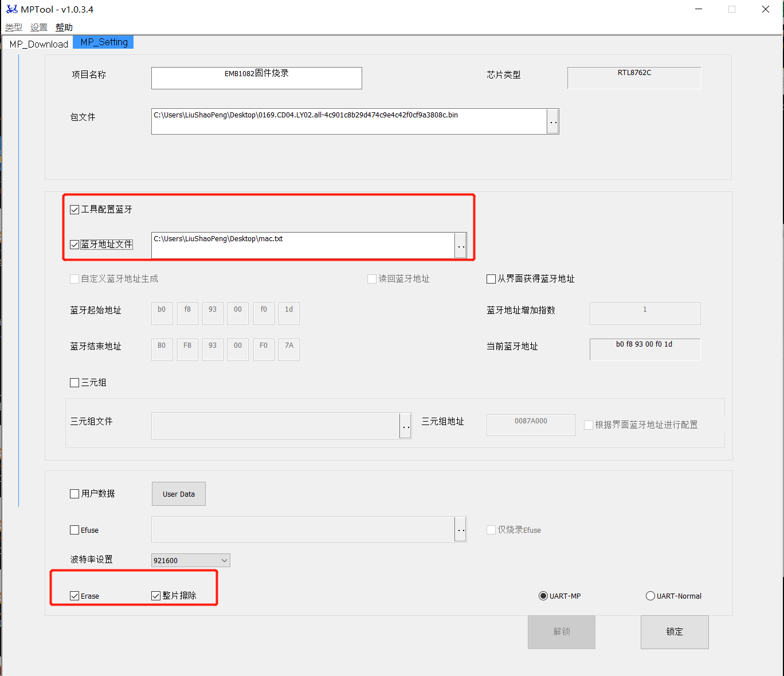Image resolution: width=784 pixels, height=676 pixels.
Task: Switch to the MP_Download tab
Action: 39,44
